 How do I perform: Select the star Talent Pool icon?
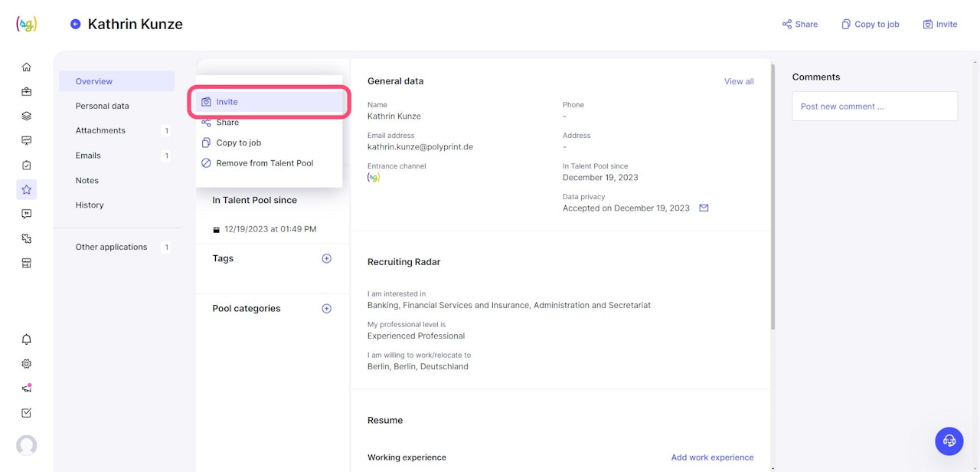27,189
